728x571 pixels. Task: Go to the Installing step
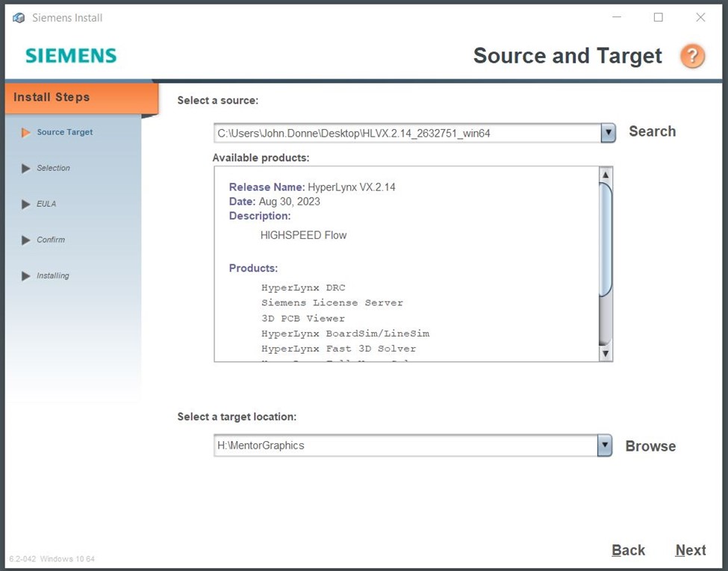53,275
